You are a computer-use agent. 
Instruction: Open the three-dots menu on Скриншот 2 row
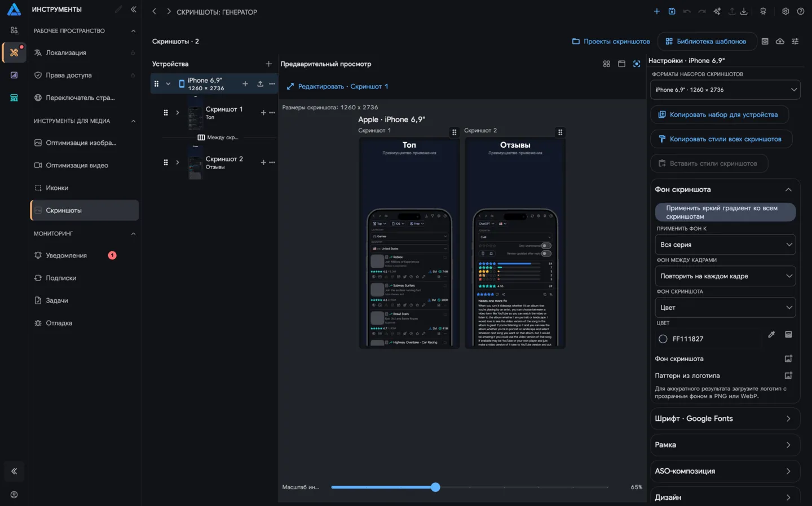[272, 162]
